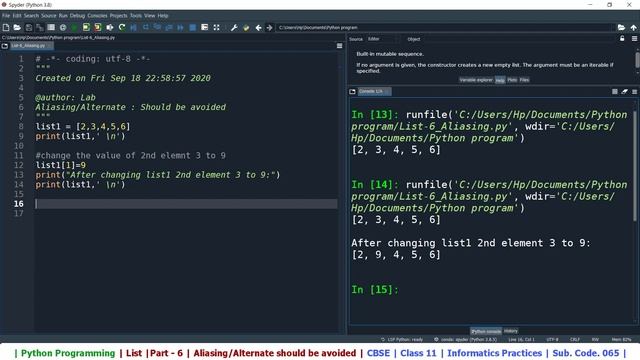
Task: Click the Object input field in Help
Action: (519, 39)
